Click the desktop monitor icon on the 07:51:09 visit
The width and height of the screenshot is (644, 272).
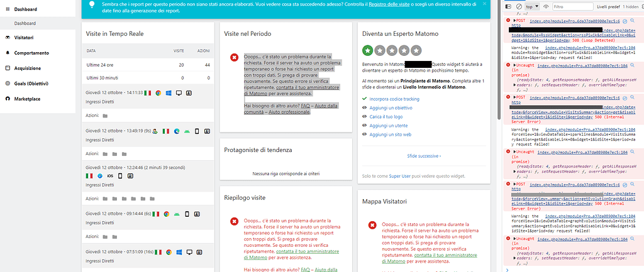coord(189,252)
